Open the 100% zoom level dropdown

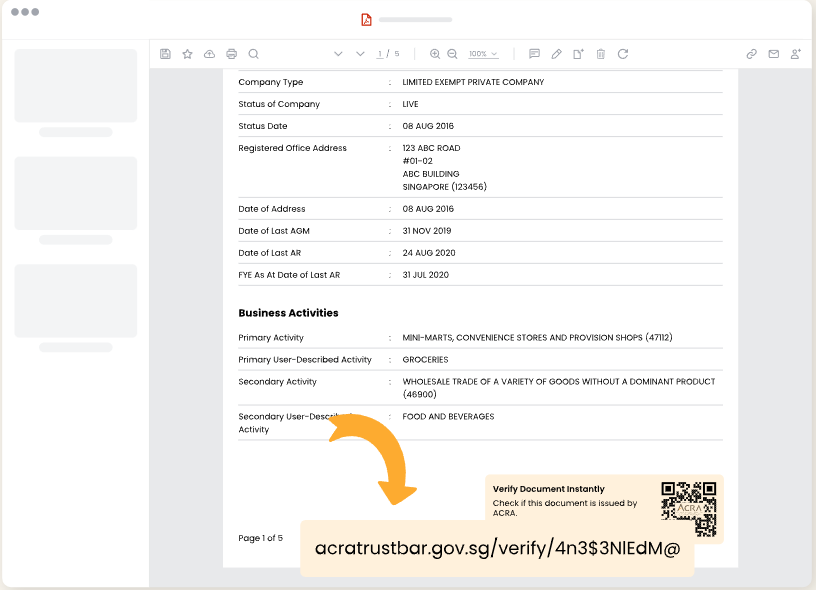pyautogui.click(x=483, y=54)
